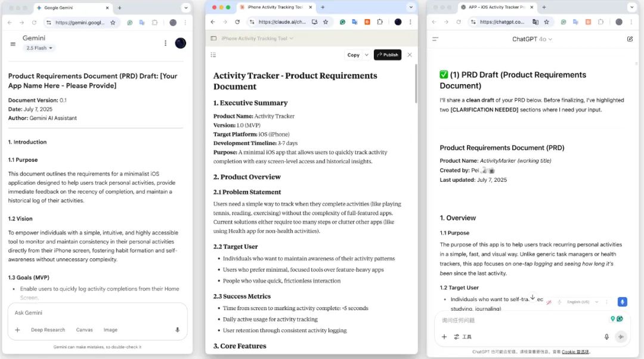Click Copy button in Claude artifact

(353, 55)
